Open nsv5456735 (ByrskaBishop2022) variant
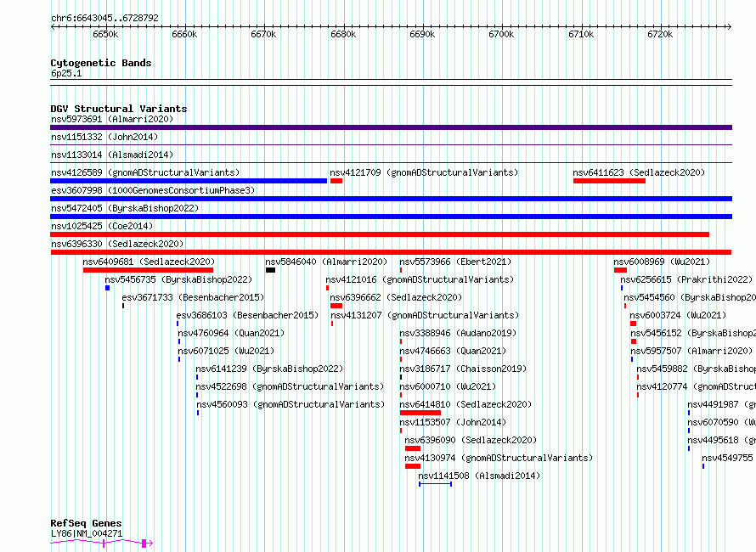This screenshot has width=756, height=552. tap(178, 279)
